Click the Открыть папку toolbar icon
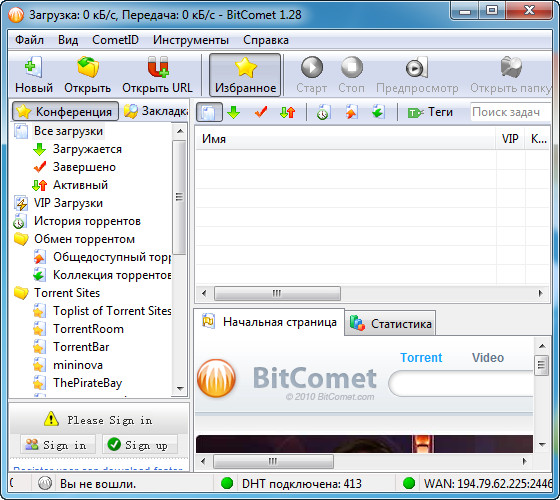Viewport: 560px width, 500px height. pyautogui.click(x=511, y=67)
